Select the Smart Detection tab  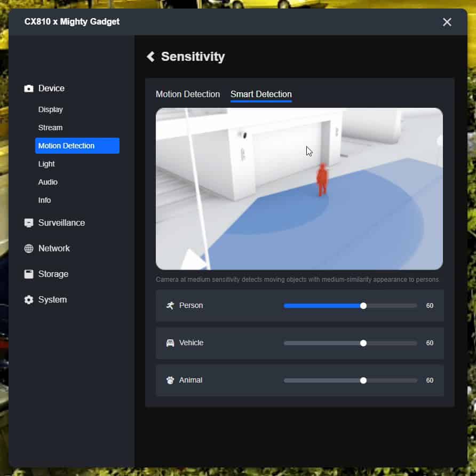[261, 94]
